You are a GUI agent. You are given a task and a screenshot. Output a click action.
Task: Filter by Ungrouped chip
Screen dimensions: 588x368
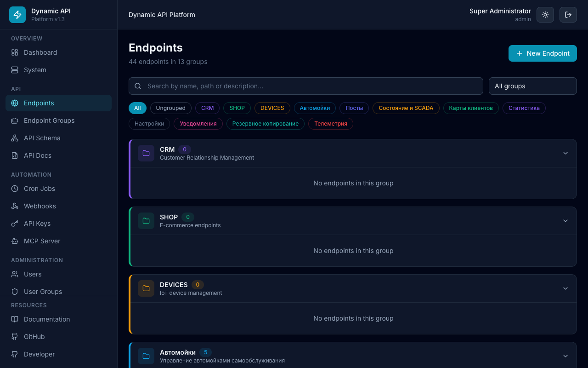[170, 108]
